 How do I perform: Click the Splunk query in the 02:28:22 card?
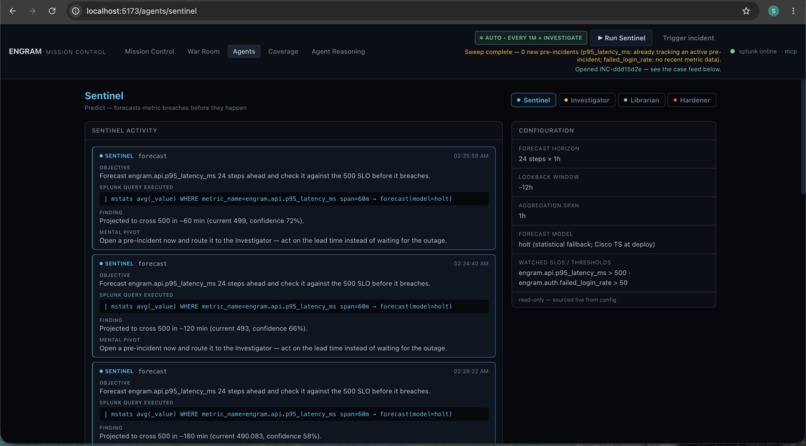[x=294, y=414]
